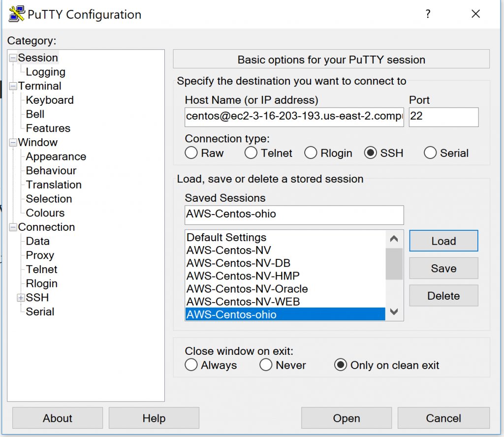Click the Host Name input field

click(294, 117)
